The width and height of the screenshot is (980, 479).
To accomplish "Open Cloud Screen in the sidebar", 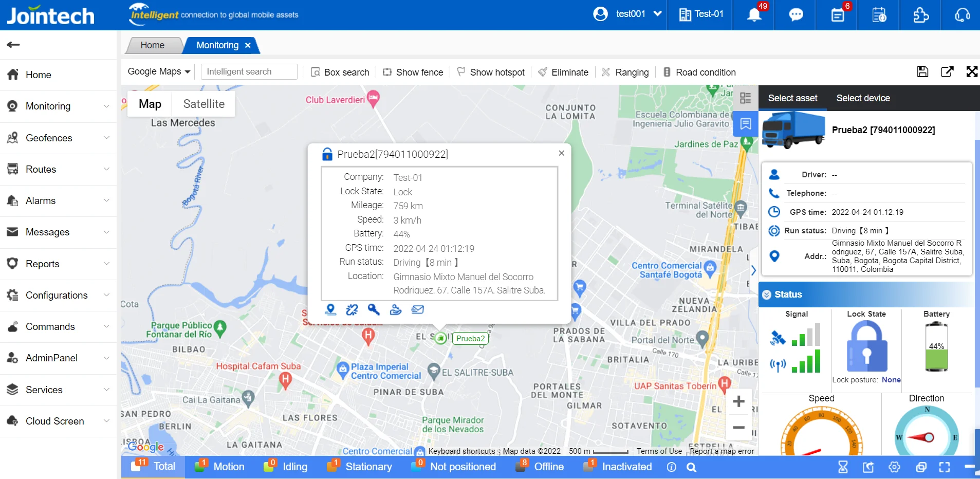I will click(x=59, y=421).
